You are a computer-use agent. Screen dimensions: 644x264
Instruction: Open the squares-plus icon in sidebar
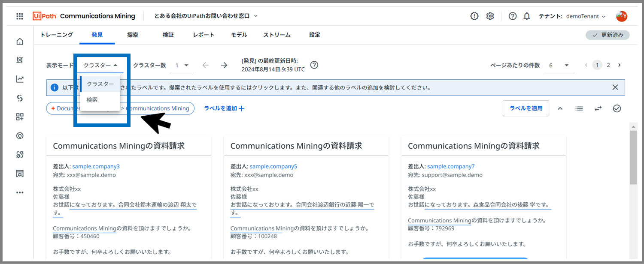[x=20, y=117]
